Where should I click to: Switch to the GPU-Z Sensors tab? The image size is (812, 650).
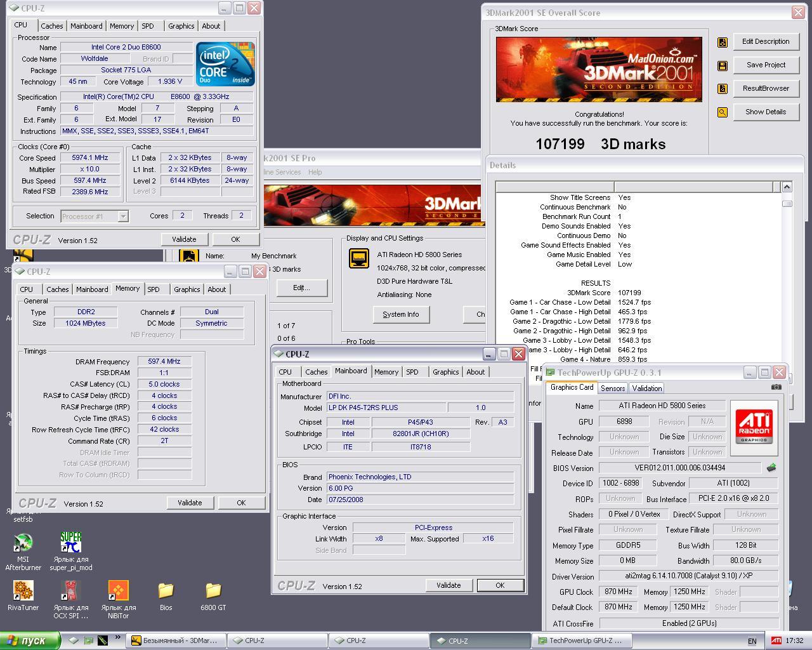click(613, 388)
